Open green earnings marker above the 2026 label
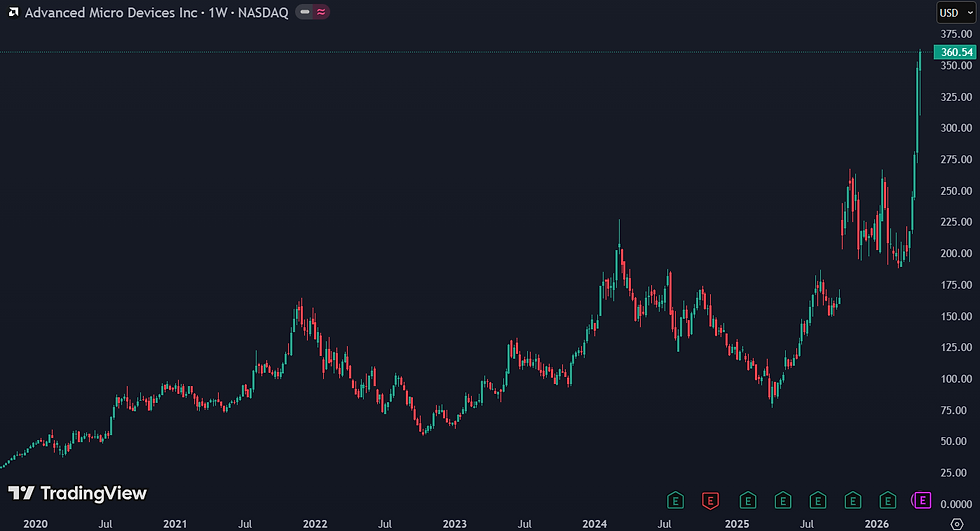This screenshot has height=531, width=980. (888, 500)
